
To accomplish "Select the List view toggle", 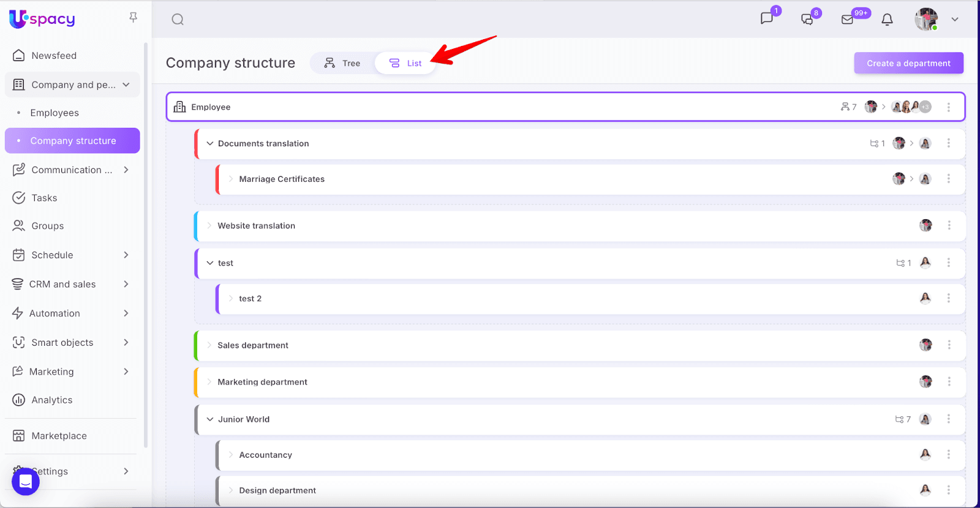I will point(405,63).
